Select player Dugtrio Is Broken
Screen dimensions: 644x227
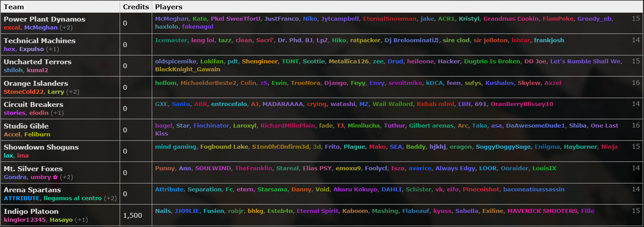coord(491,61)
